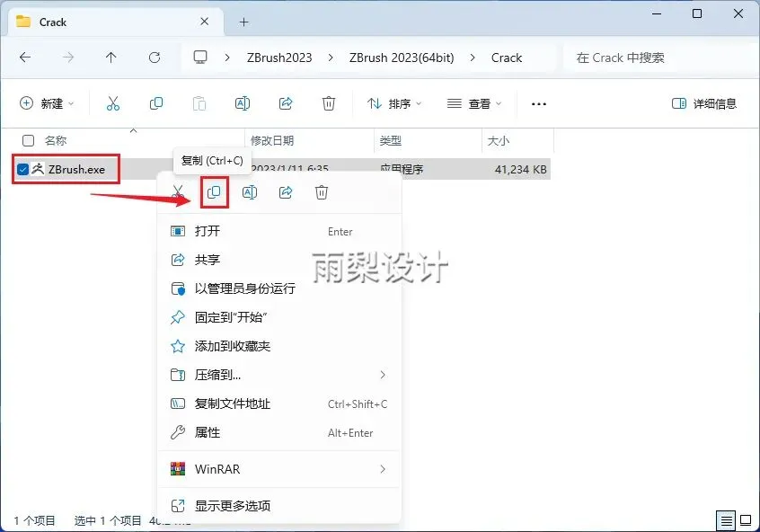Switch to large thumbnails view icon in status bar
The height and width of the screenshot is (532, 760).
746,521
